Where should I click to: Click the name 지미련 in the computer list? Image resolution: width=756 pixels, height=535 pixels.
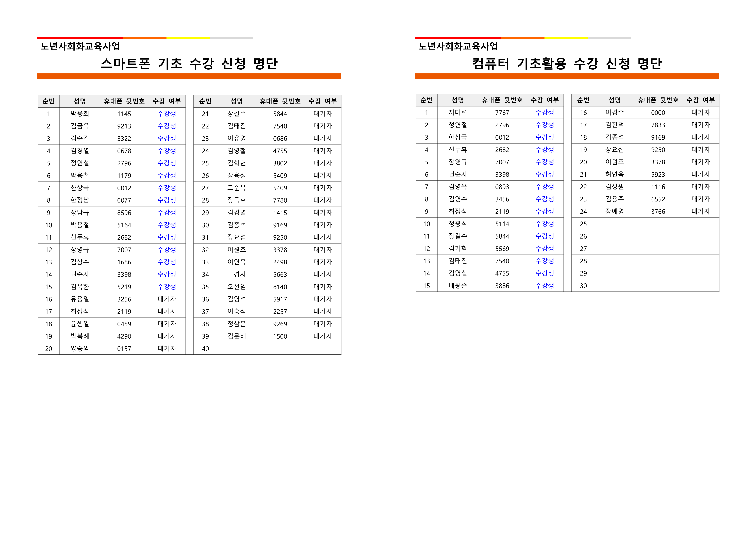[458, 113]
